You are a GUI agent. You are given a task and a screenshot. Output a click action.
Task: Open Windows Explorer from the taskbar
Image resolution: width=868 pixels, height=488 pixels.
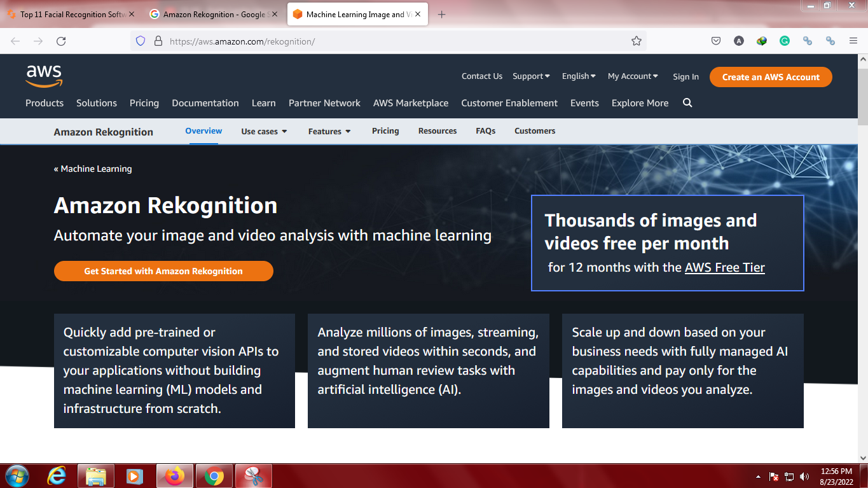96,476
